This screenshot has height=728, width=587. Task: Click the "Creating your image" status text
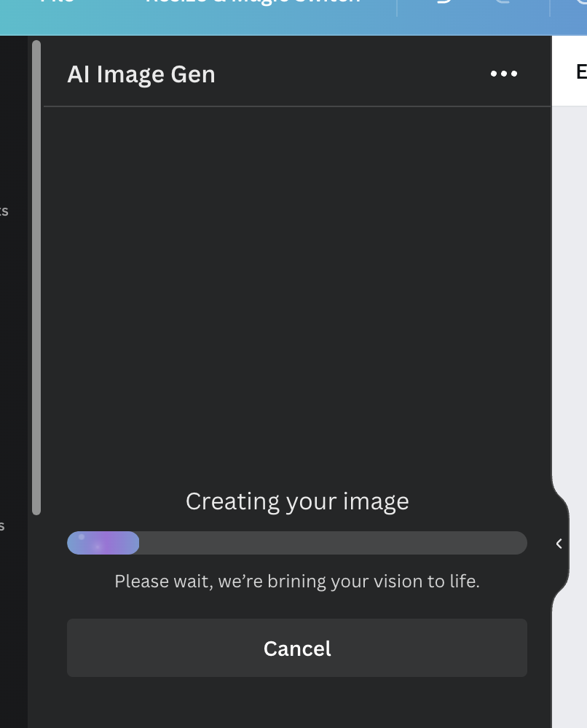pos(296,501)
